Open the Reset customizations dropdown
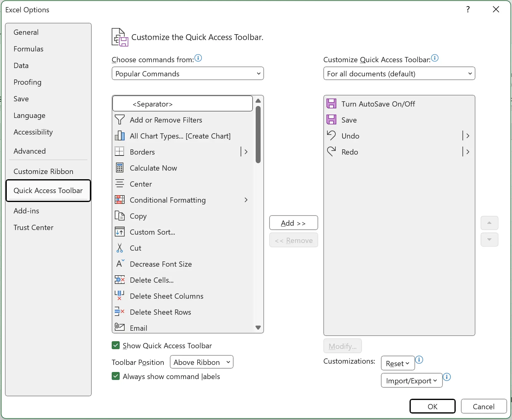Screen dimensions: 512x420 tap(397, 363)
